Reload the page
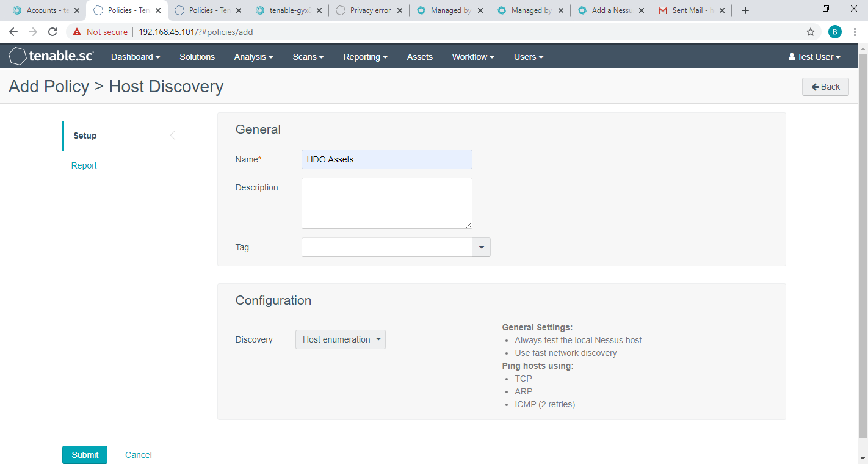The image size is (868, 464). tap(52, 32)
